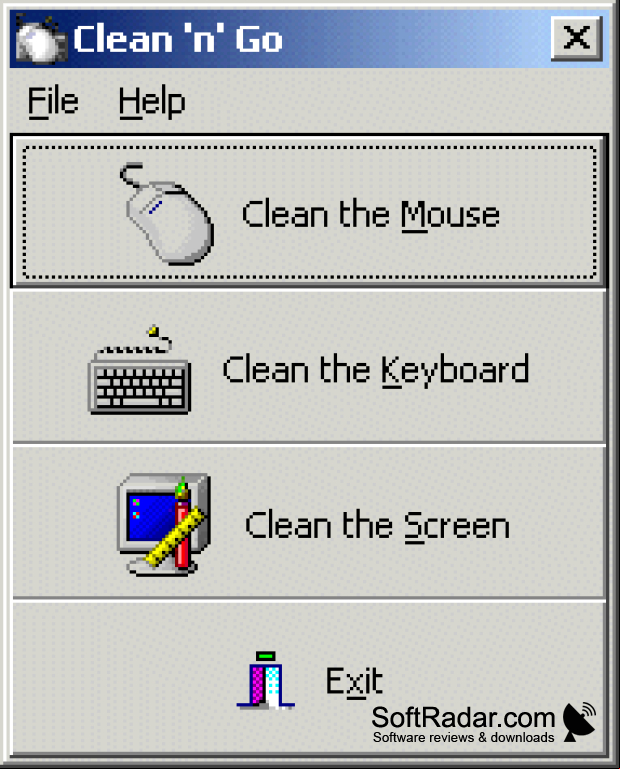Select the Clean the Mouse label

[371, 215]
